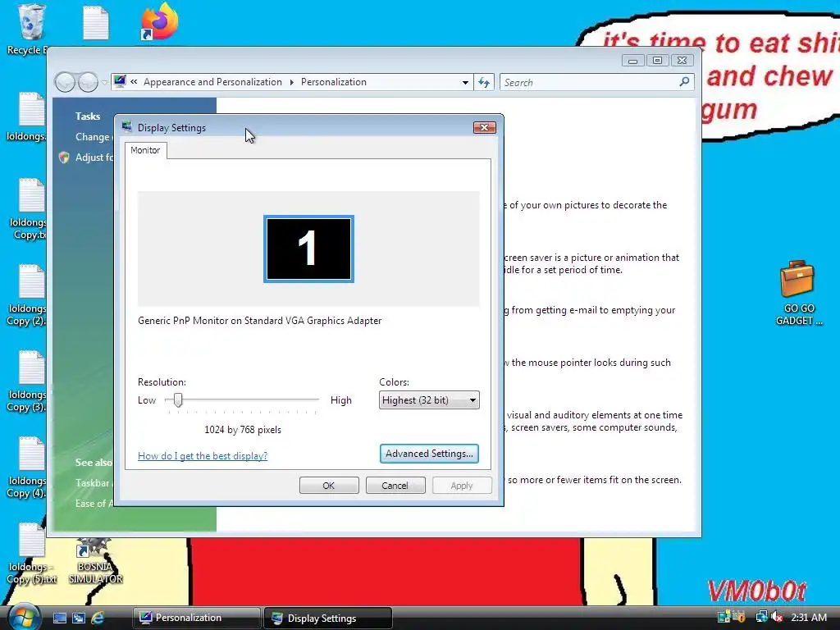Open Advanced Settings
The width and height of the screenshot is (840, 630).
[x=429, y=454]
